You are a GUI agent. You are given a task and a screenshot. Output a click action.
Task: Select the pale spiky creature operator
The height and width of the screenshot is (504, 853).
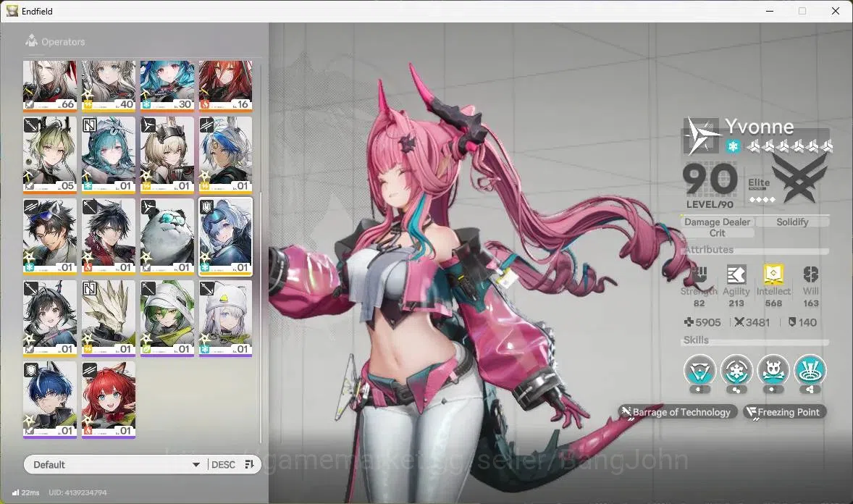click(x=109, y=318)
